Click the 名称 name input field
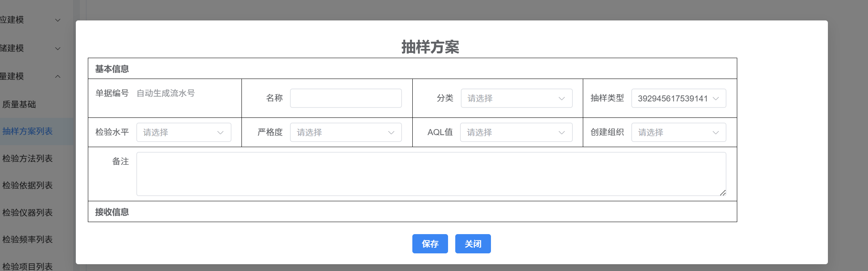This screenshot has width=868, height=271. tap(345, 98)
